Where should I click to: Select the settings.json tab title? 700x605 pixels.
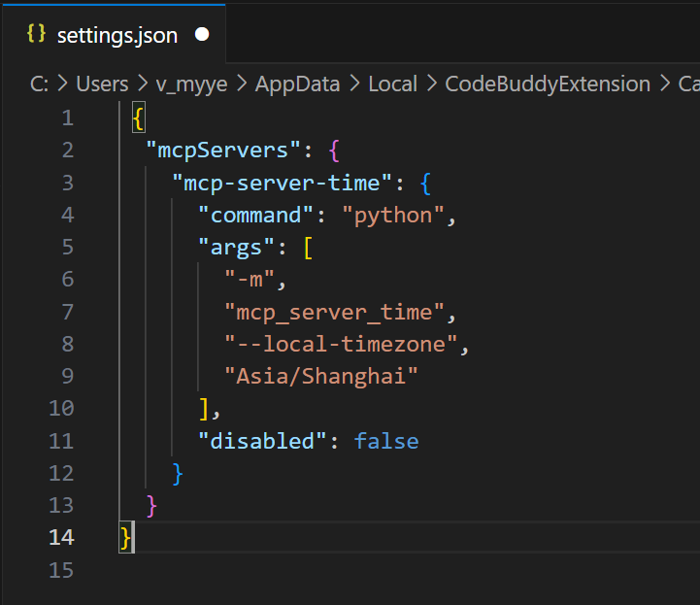click(x=117, y=35)
